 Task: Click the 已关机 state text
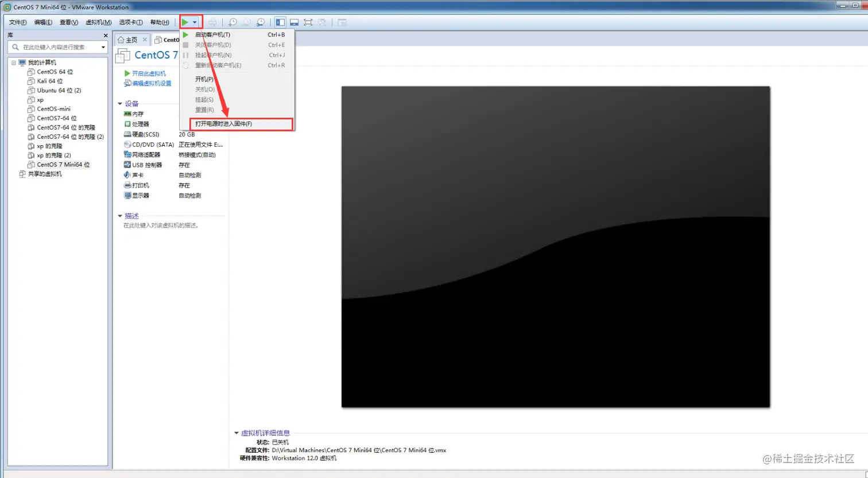(280, 442)
